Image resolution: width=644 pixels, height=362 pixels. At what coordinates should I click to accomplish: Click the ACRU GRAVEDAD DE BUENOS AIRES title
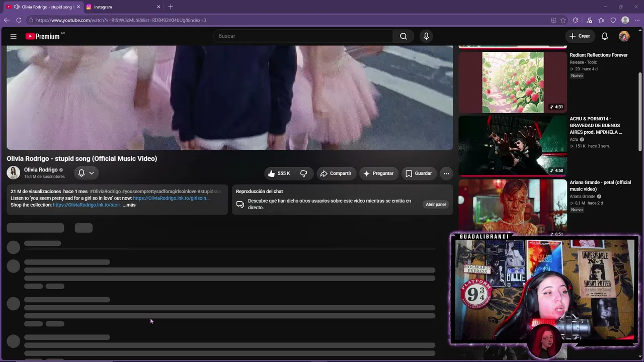596,126
